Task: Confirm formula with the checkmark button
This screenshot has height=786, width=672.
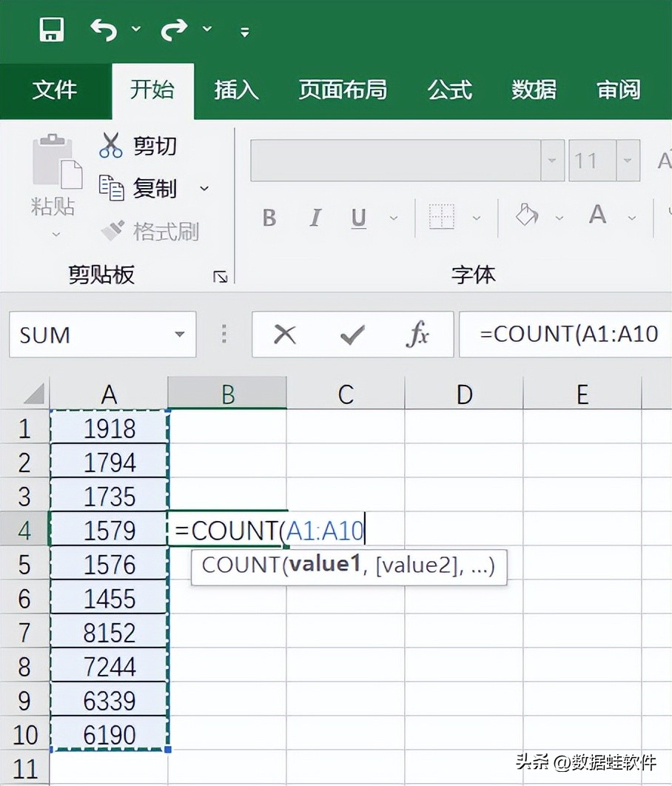Action: click(352, 335)
